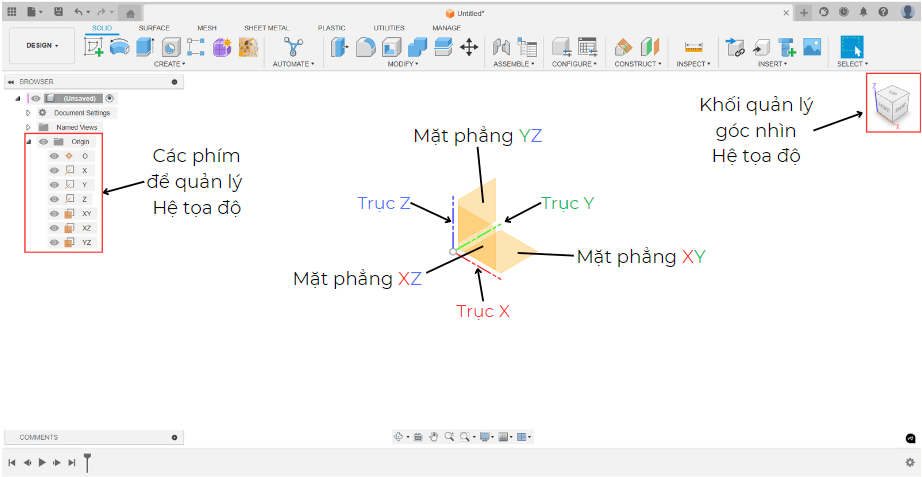
Task: Click the Fillet tool in Modify group
Action: (x=366, y=46)
